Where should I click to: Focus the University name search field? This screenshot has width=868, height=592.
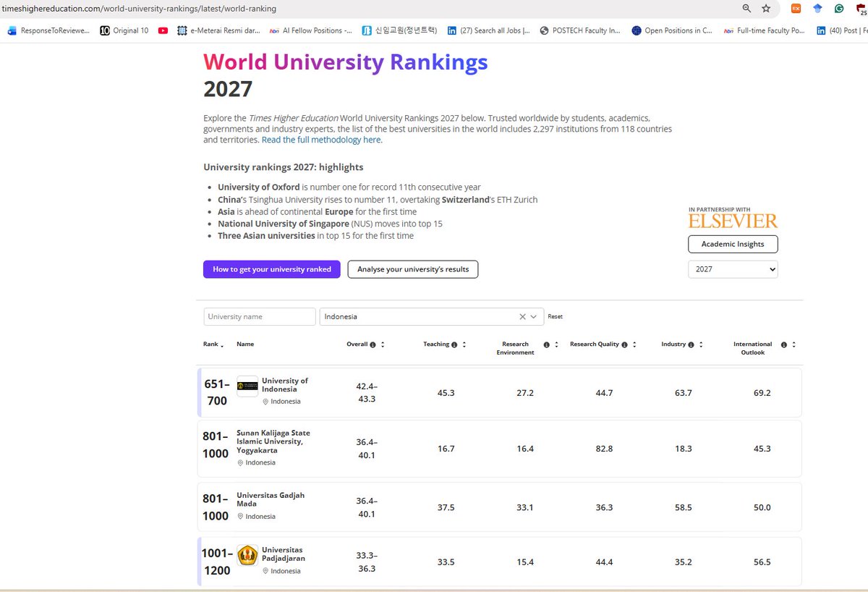click(260, 317)
